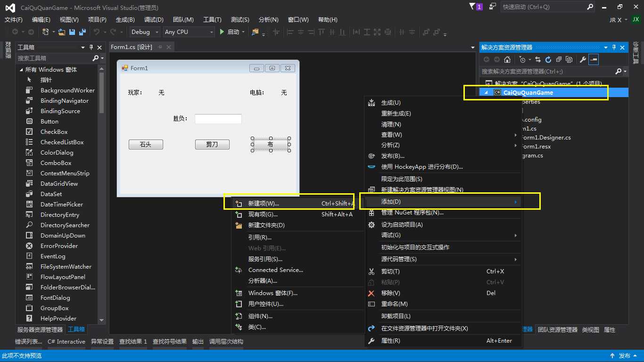
Task: Select DateTimePicker control in Toolbox
Action: point(61,204)
